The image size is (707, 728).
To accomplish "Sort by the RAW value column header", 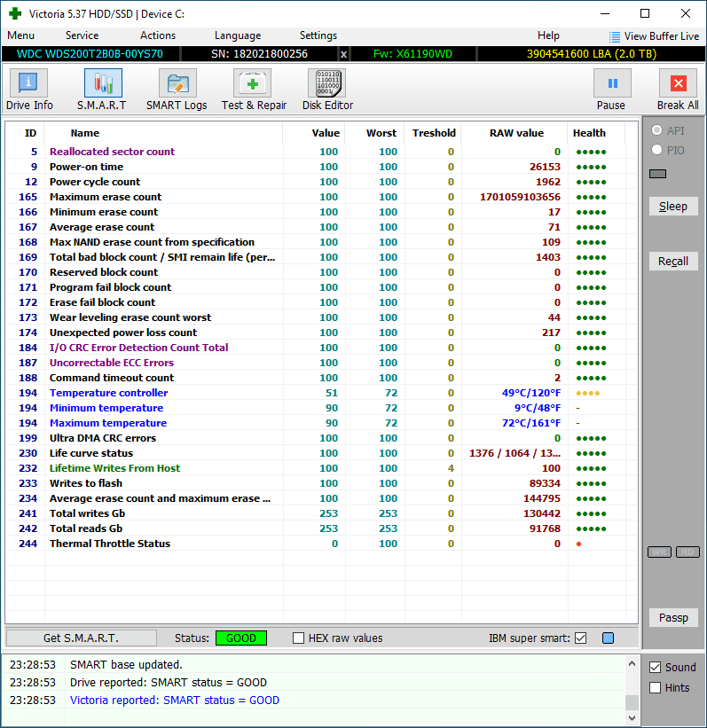I will point(516,133).
